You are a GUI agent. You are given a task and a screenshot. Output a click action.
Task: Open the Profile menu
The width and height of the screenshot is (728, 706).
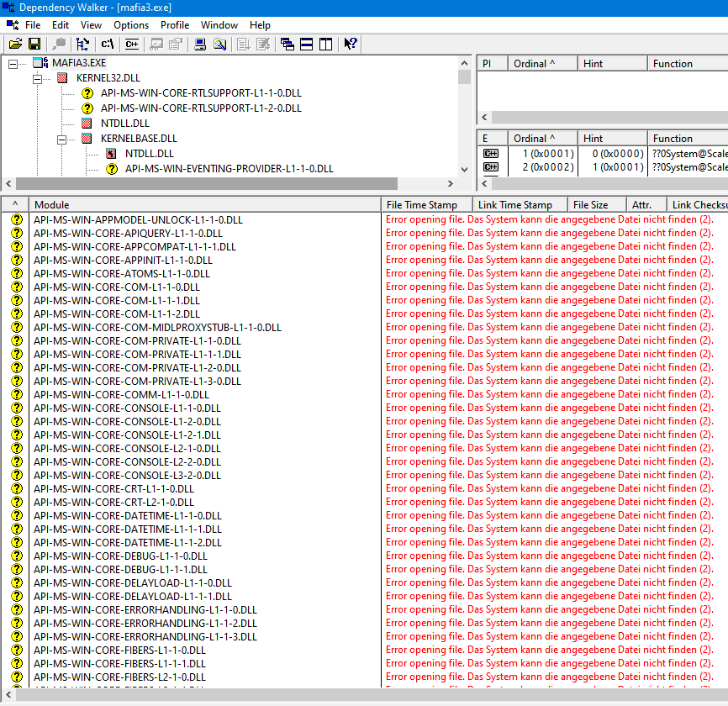click(175, 25)
